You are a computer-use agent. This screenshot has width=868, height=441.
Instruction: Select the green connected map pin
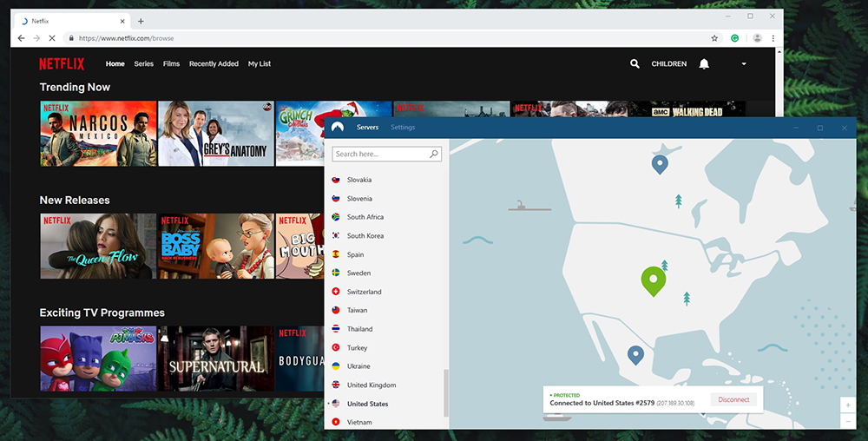(x=654, y=281)
